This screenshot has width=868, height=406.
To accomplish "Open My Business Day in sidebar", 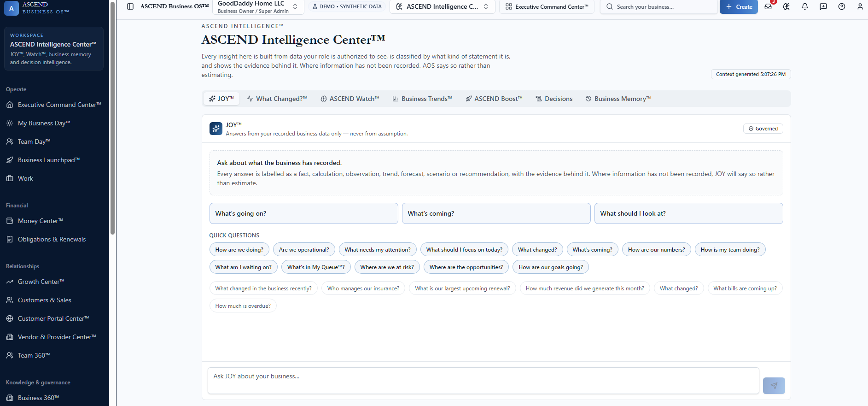I will pos(54,123).
